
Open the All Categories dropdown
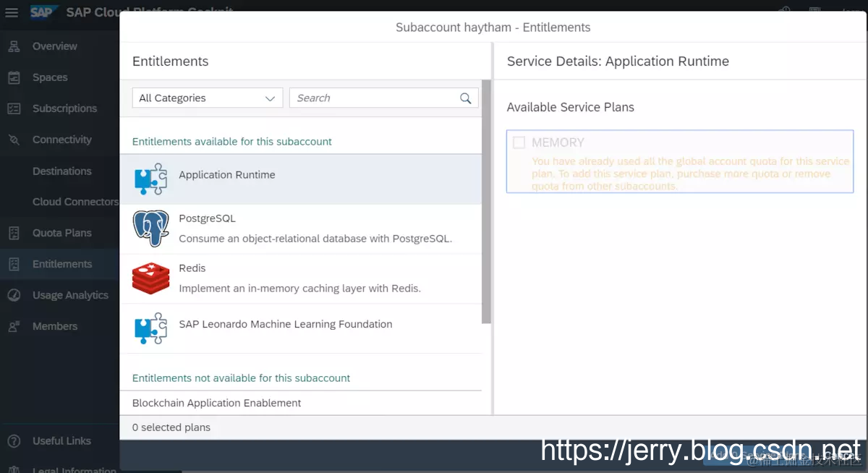pos(208,98)
